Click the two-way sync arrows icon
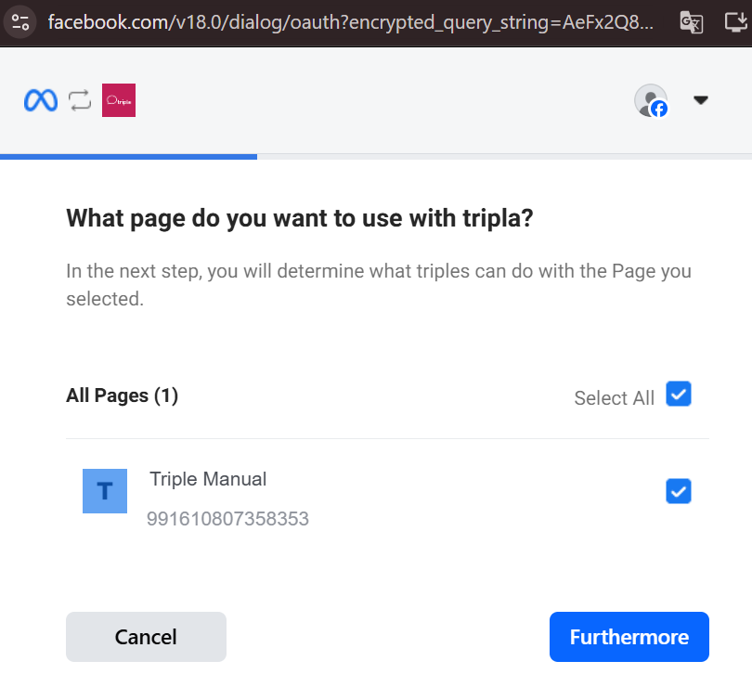The width and height of the screenshot is (752, 700). tap(80, 100)
